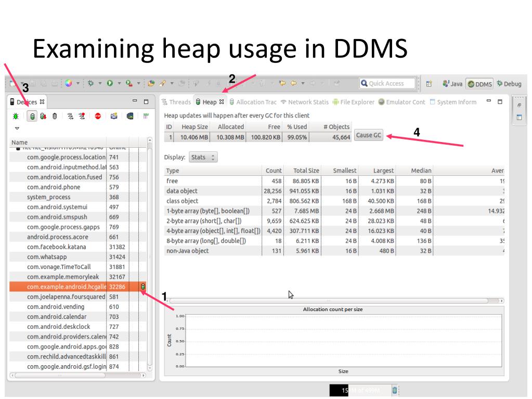Open the Display Stats combo box
Image resolution: width=532 pixels, height=399 pixels.
(203, 157)
